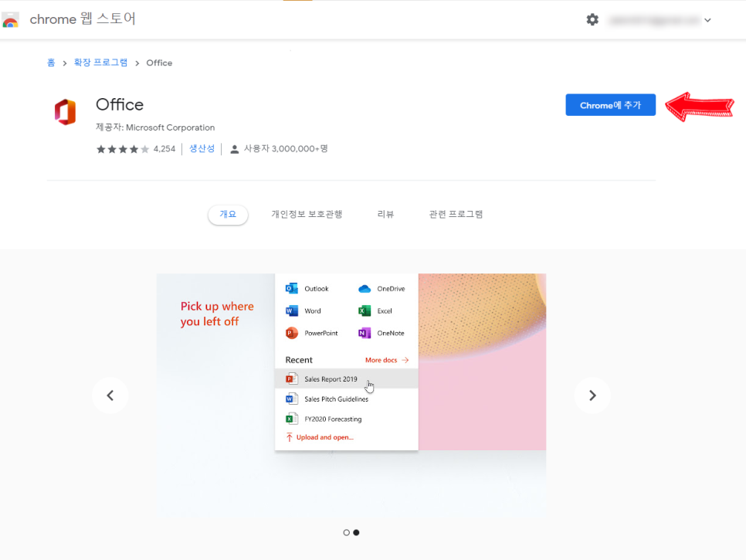Expand the account menu chevron
The image size is (746, 560).
pyautogui.click(x=708, y=19)
